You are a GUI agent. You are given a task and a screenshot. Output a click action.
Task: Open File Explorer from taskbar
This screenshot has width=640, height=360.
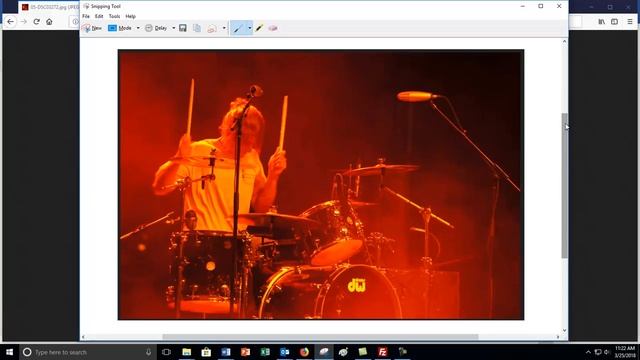(x=187, y=352)
